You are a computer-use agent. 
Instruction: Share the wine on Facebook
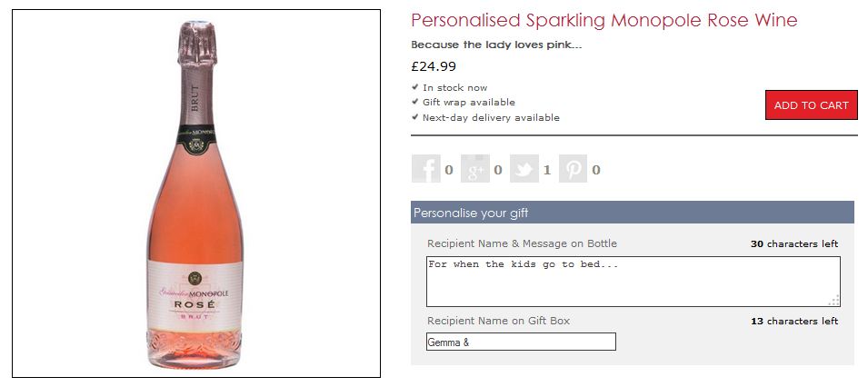[x=425, y=169]
